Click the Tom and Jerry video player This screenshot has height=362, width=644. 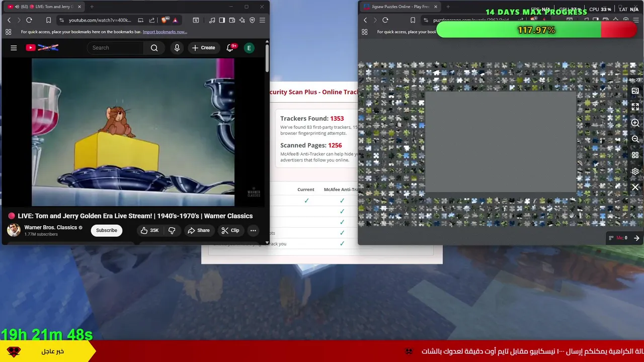click(133, 132)
